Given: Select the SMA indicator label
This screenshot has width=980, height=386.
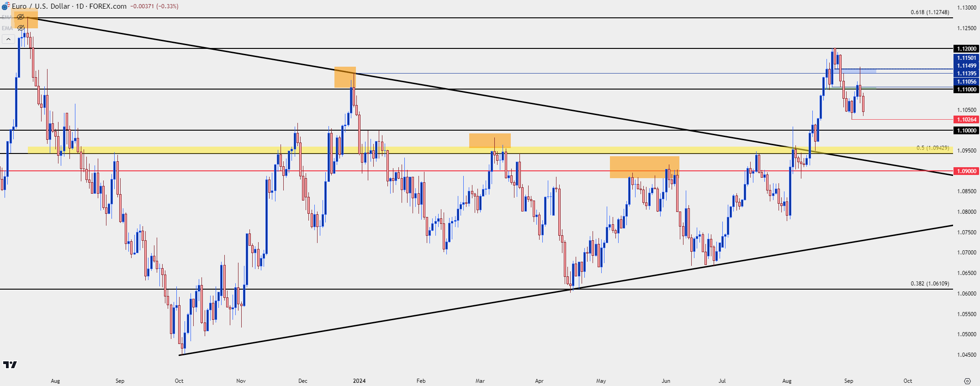Looking at the screenshot, I should (7, 17).
